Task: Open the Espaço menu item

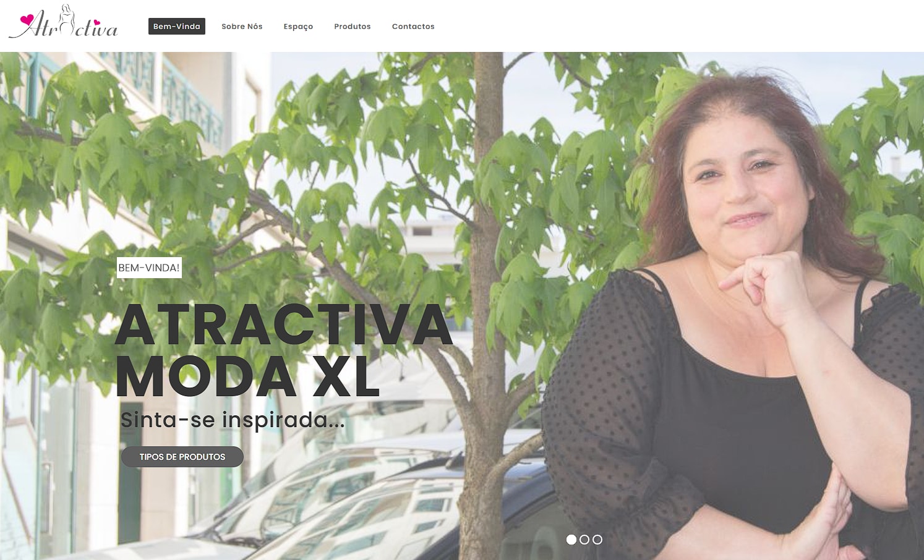Action: pyautogui.click(x=298, y=27)
